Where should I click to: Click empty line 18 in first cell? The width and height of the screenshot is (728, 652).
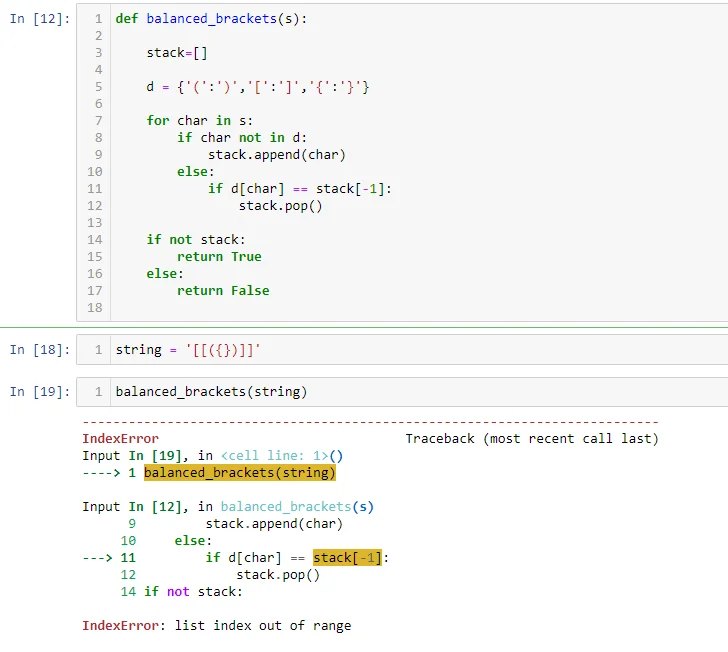point(400,308)
